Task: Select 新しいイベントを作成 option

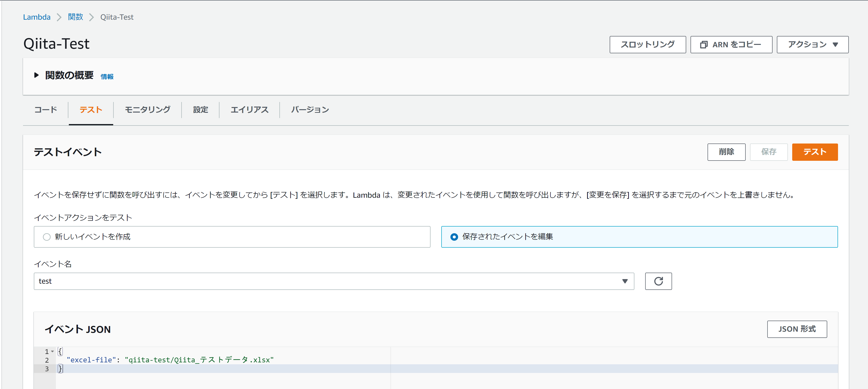Action: click(x=47, y=237)
